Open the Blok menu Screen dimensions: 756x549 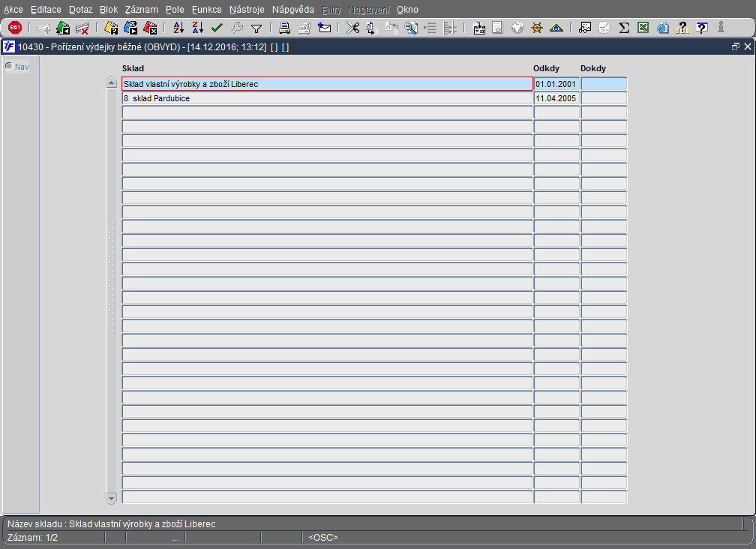[x=109, y=10]
